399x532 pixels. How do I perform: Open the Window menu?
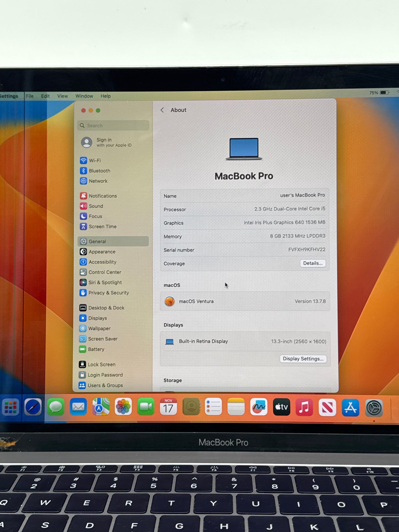pyautogui.click(x=84, y=96)
